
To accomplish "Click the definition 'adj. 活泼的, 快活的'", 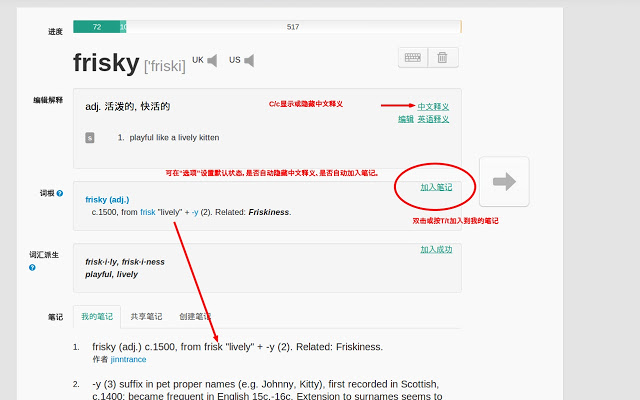I will [127, 107].
